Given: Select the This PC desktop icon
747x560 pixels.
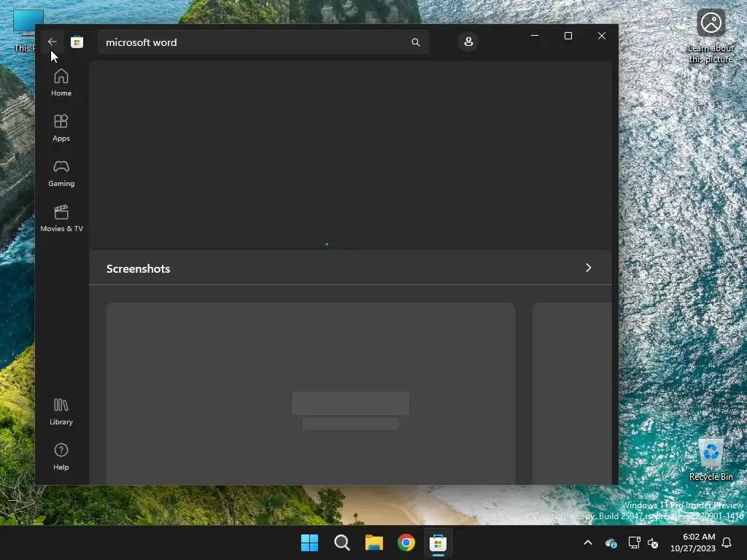Looking at the screenshot, I should (x=24, y=31).
